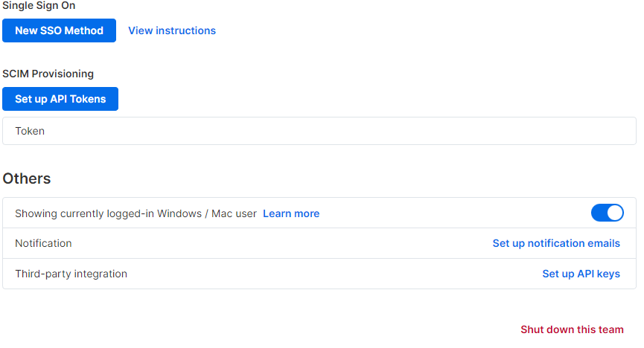Screen dimensions: 644x348
Task: Open the View instructions link
Action: click(x=172, y=30)
